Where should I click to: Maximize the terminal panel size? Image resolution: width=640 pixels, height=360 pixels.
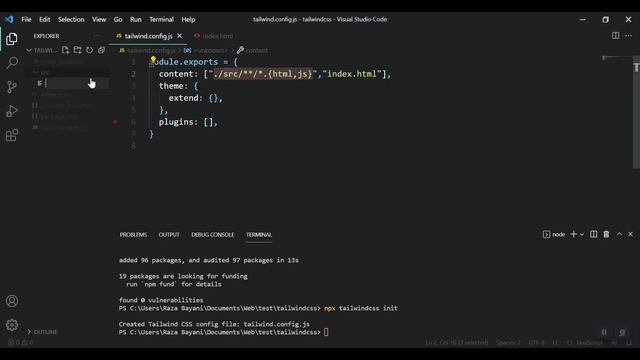619,234
